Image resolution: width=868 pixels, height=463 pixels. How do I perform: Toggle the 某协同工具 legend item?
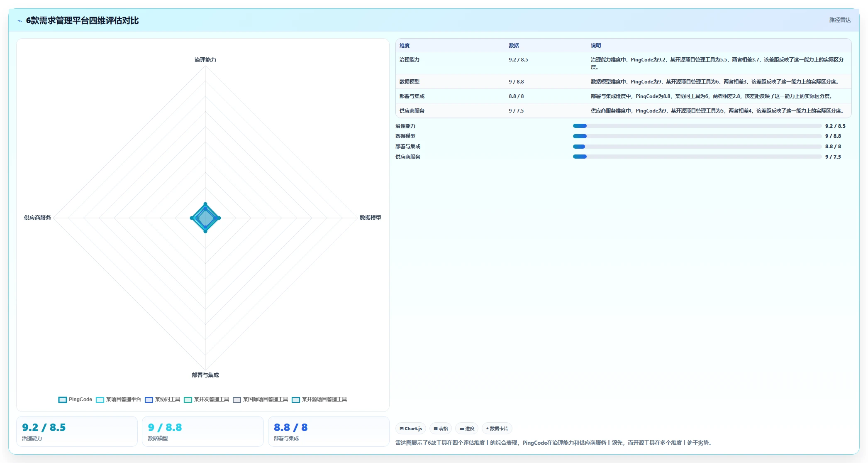(163, 399)
